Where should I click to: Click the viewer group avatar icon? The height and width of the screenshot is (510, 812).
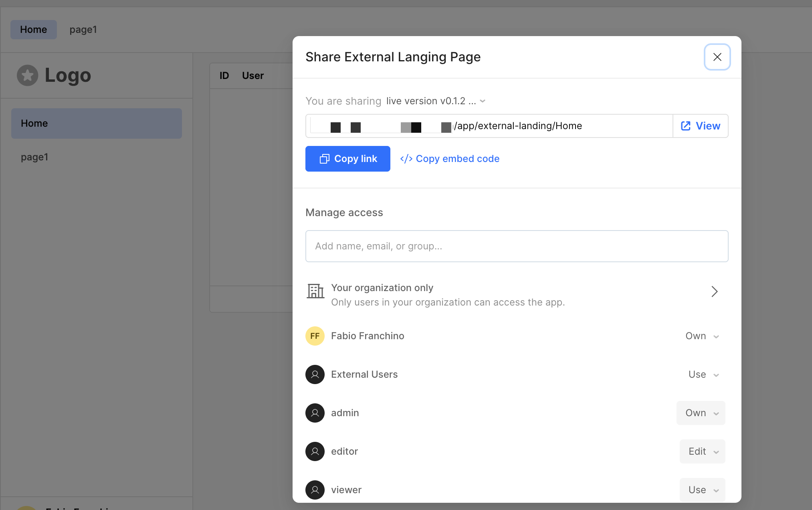coord(315,490)
